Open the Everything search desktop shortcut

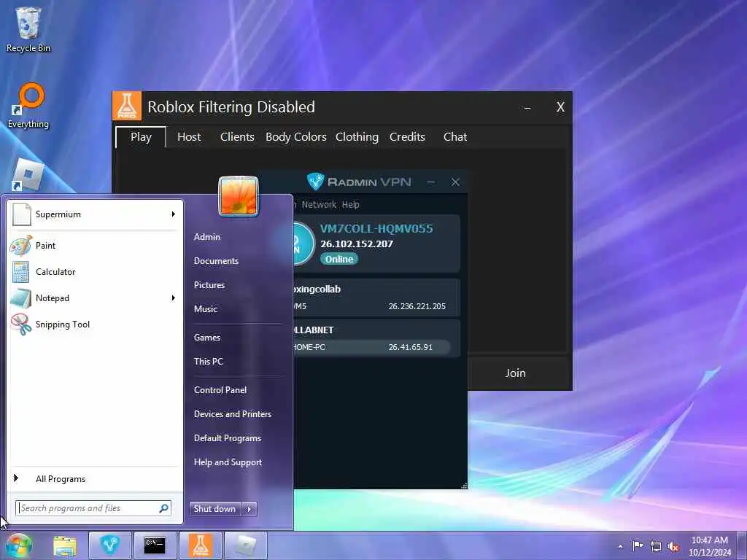[x=28, y=106]
